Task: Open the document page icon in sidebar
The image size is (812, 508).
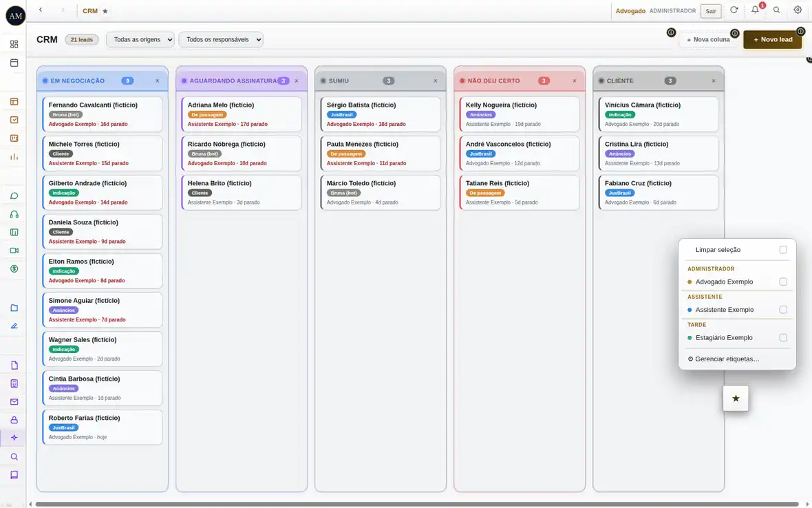Action: 14,365
